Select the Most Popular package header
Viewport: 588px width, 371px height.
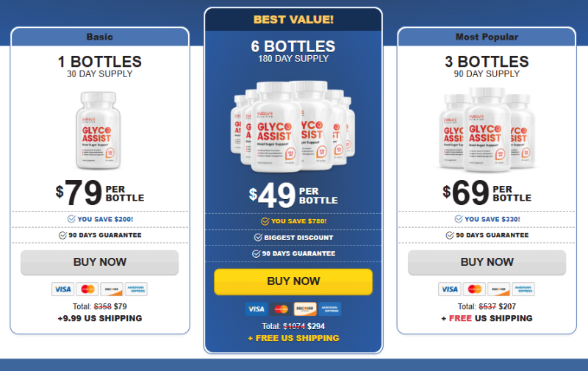point(487,37)
